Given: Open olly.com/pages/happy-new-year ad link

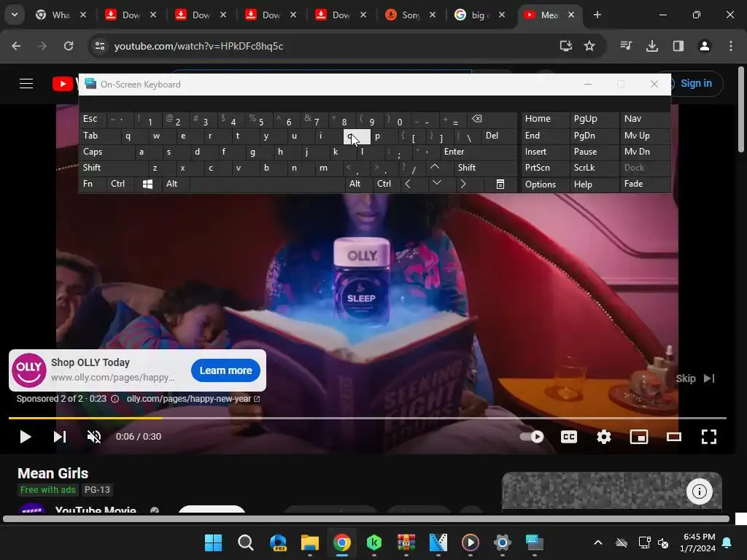Looking at the screenshot, I should [193, 399].
